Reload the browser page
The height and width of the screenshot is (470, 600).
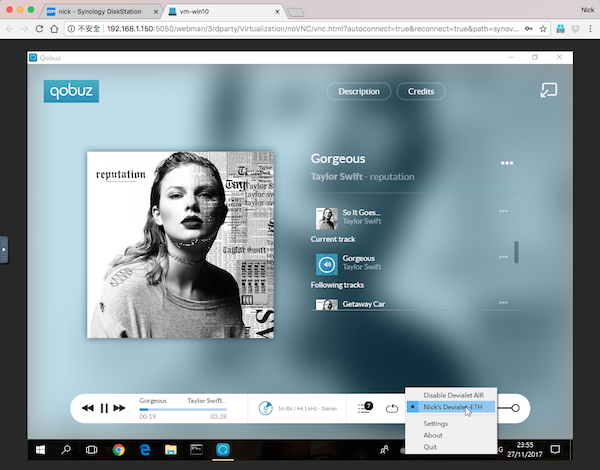[x=39, y=29]
